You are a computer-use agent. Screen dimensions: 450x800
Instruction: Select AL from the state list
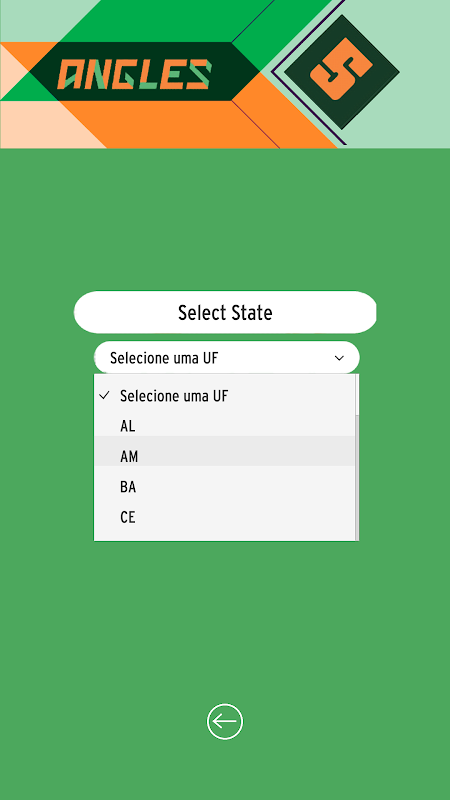[224, 426]
